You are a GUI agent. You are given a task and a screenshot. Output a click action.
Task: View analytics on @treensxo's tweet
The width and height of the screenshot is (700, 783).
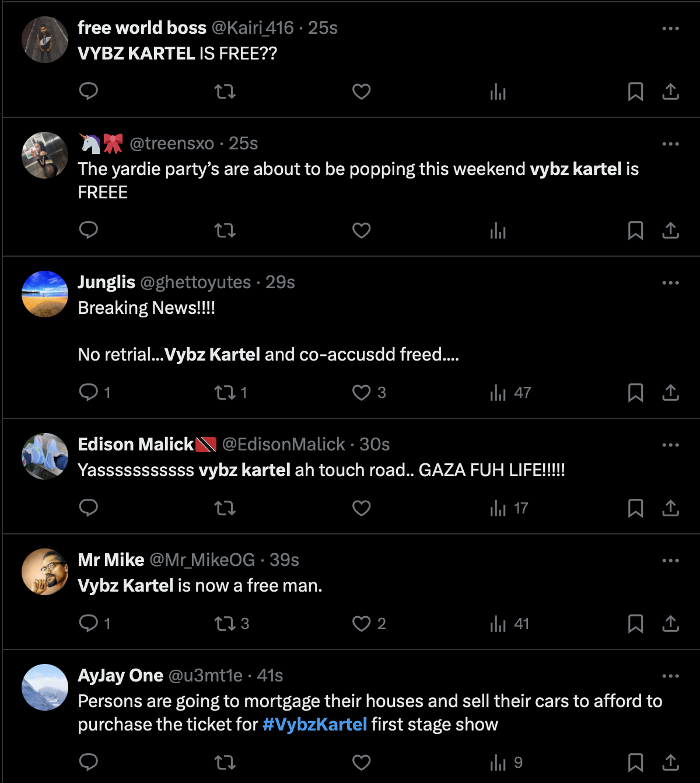point(498,230)
